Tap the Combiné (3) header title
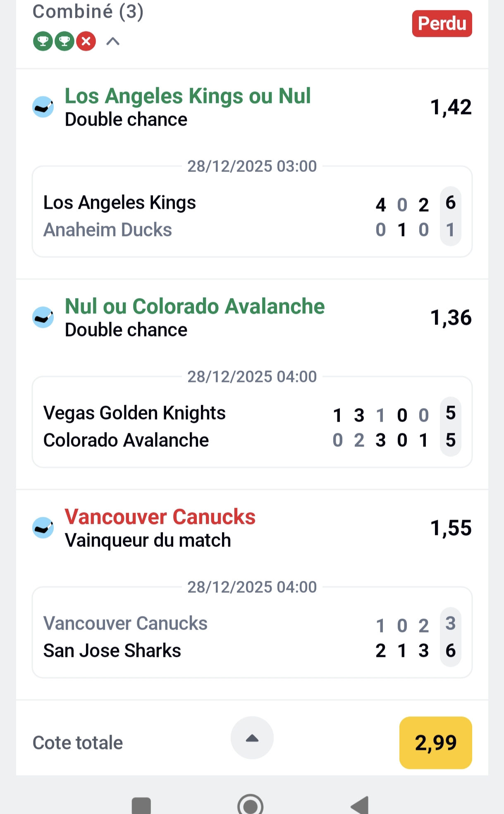The image size is (504, 814). pos(88,12)
